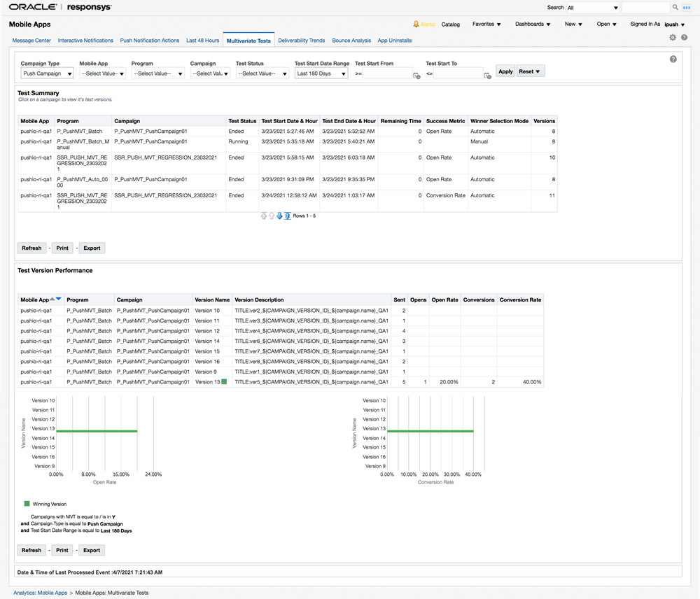Click the help icon in filter panel
This screenshot has height=599, width=700.
(673, 59)
